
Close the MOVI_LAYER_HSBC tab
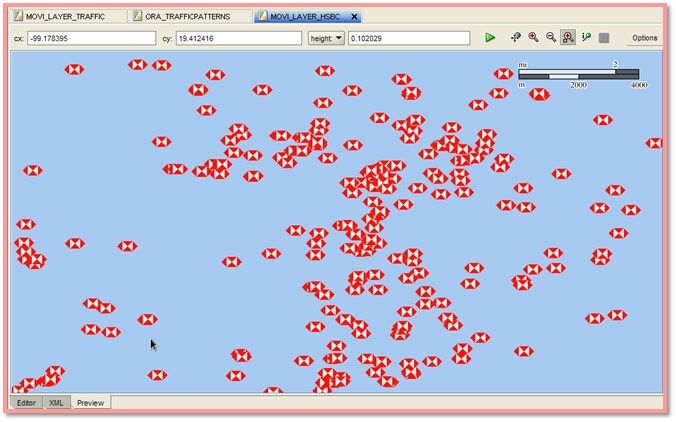click(354, 17)
